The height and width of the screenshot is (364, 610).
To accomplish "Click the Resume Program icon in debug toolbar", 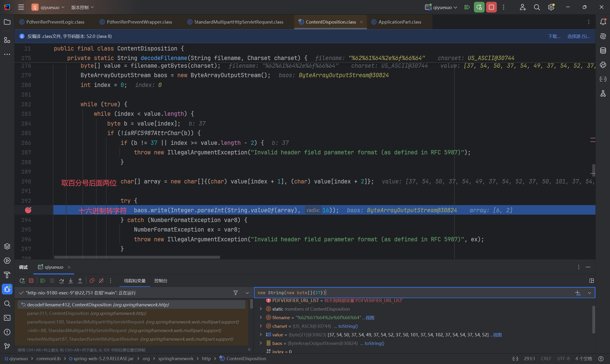I will [43, 281].
